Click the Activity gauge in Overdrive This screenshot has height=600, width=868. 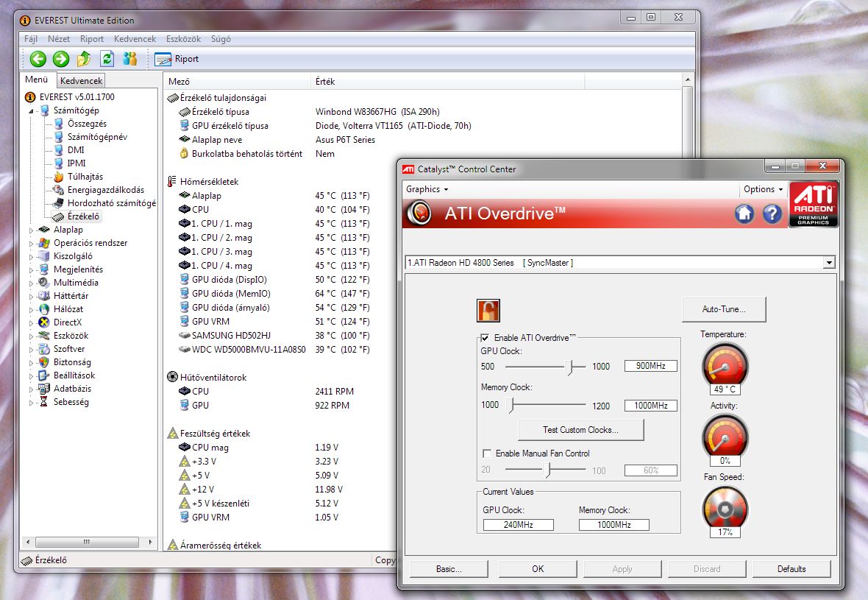725,436
